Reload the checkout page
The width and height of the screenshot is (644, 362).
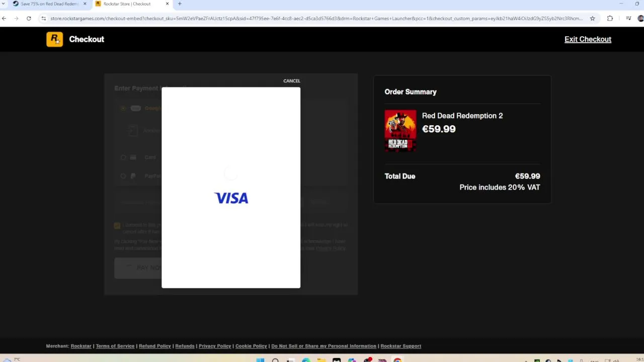click(29, 19)
